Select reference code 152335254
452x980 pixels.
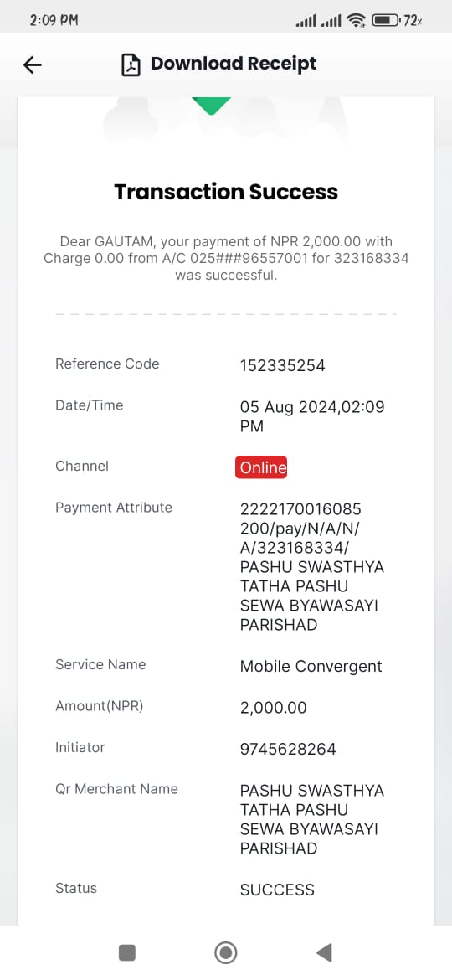click(283, 366)
